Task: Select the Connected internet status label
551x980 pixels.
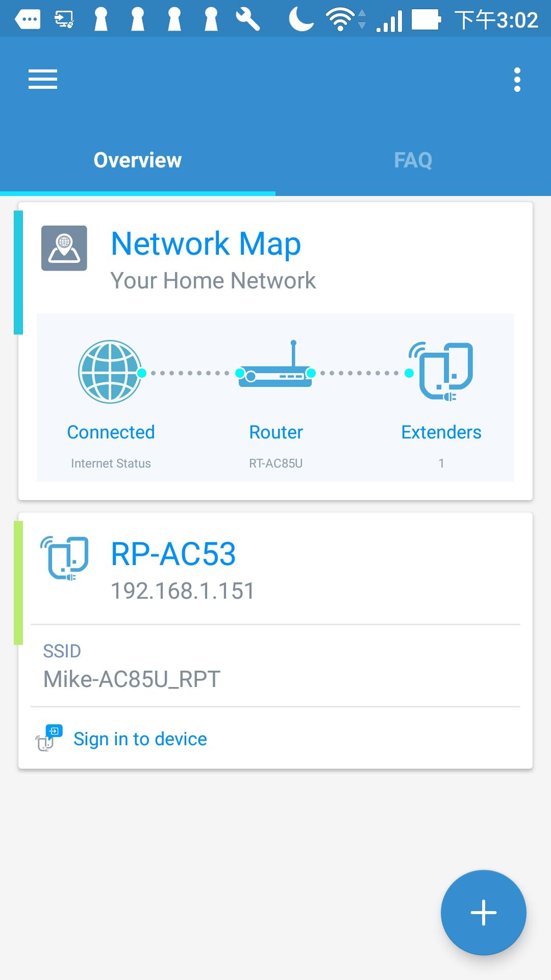Action: [x=111, y=432]
